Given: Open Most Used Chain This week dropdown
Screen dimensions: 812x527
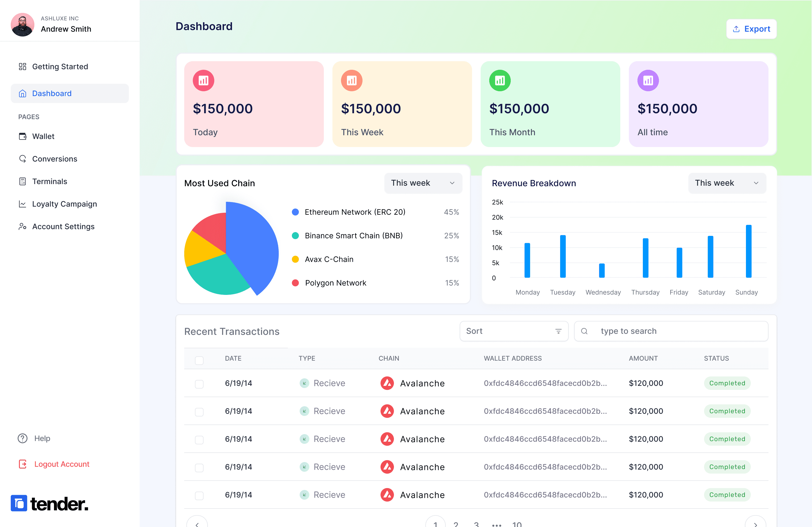Looking at the screenshot, I should tap(423, 183).
